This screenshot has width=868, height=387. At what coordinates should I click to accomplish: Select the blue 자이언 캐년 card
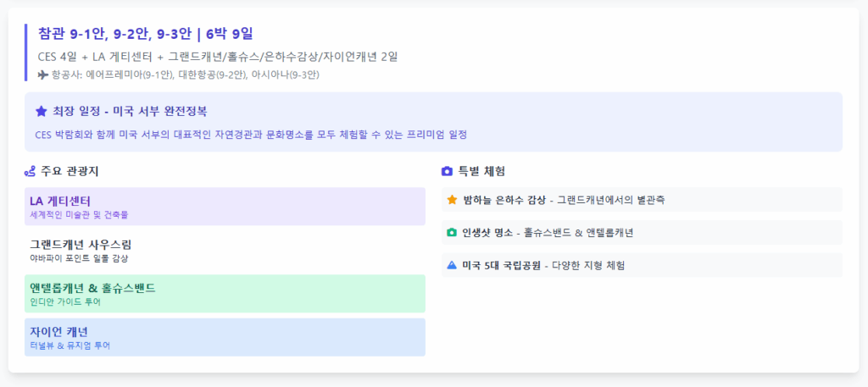point(225,337)
